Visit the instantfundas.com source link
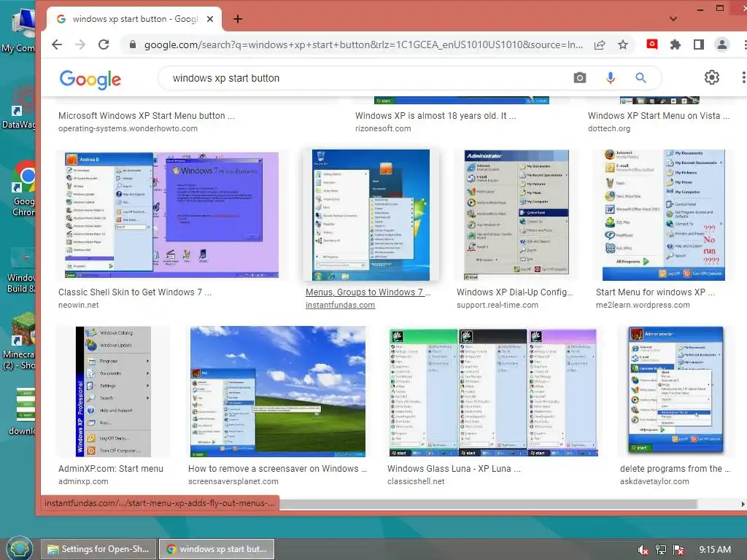Screen dimensions: 747x560 340,305
